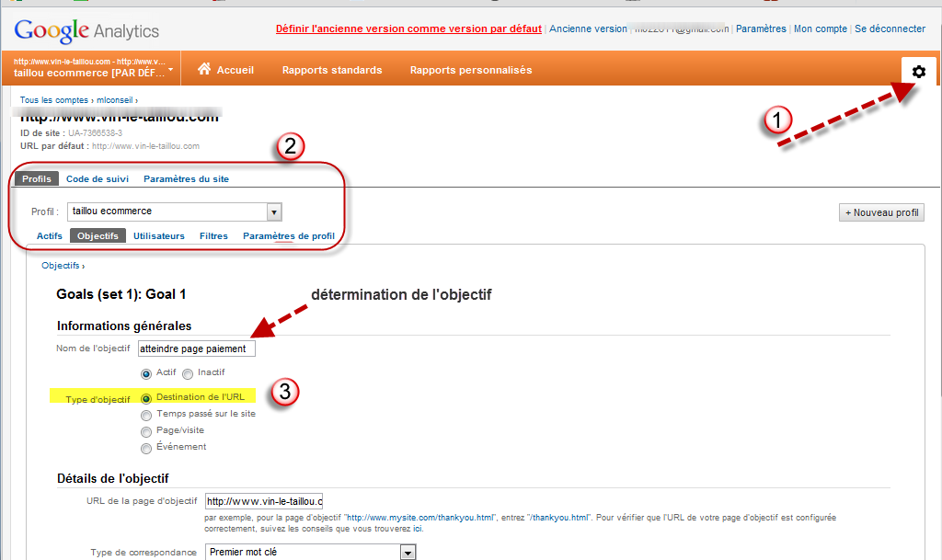Open the Actifs sub-tab
The image size is (942, 560).
pos(50,236)
